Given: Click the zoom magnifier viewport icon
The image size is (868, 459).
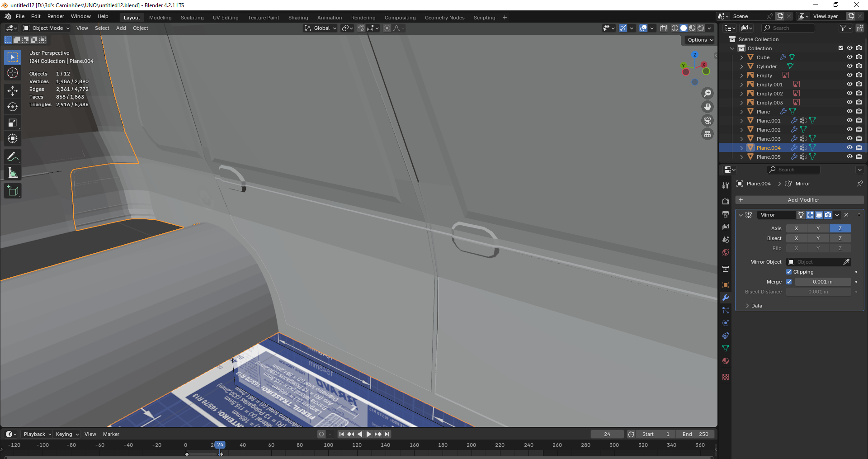Looking at the screenshot, I should pyautogui.click(x=708, y=93).
